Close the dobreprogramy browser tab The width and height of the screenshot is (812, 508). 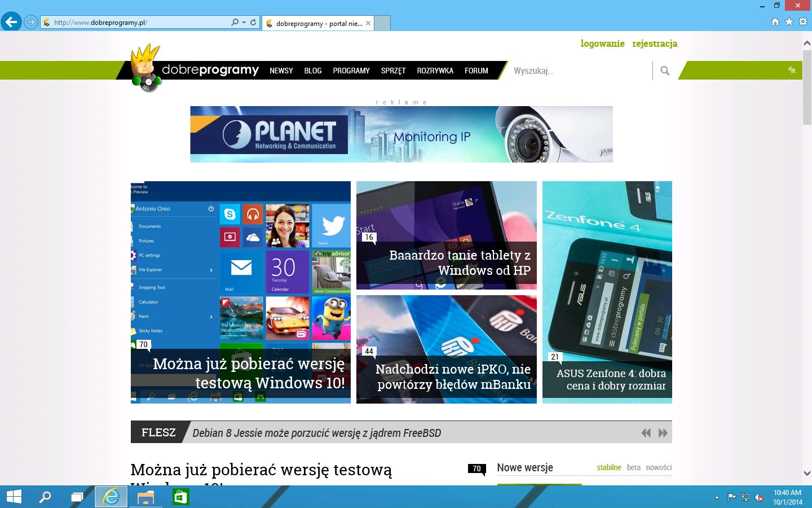368,23
